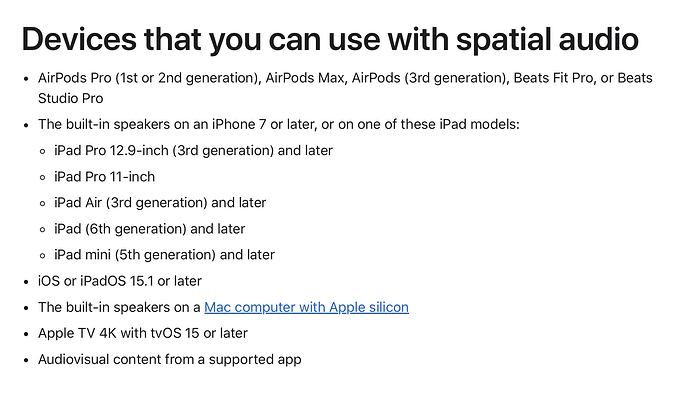Click the words The built-in speakers on a before the link
This screenshot has width=690, height=403.
(x=119, y=307)
